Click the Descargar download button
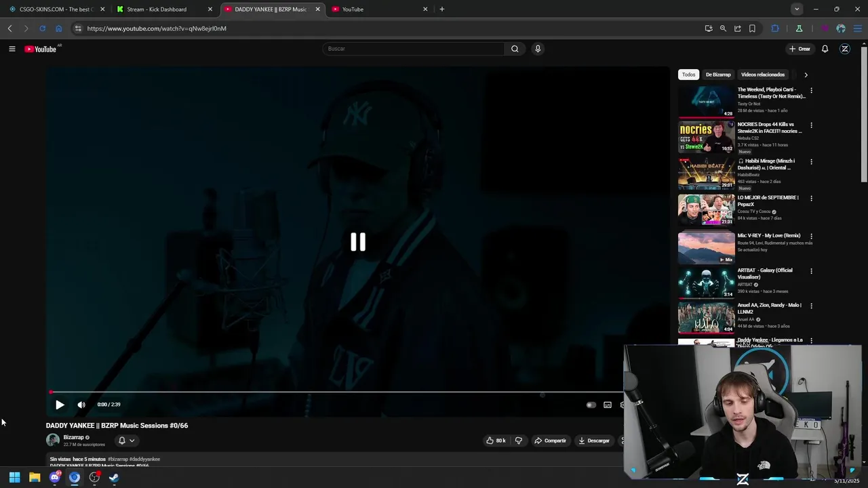Screen dimensions: 868x488 (x=594, y=441)
